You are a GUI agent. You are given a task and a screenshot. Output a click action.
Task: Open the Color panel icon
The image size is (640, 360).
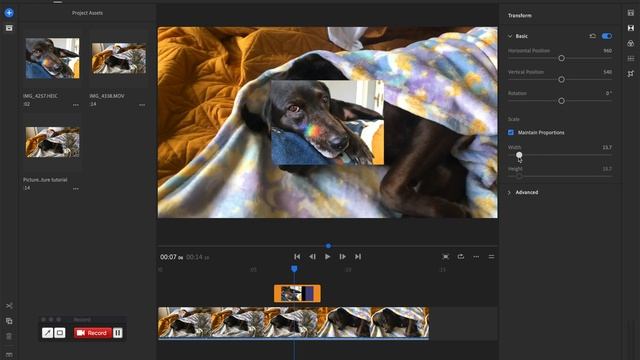(x=631, y=43)
